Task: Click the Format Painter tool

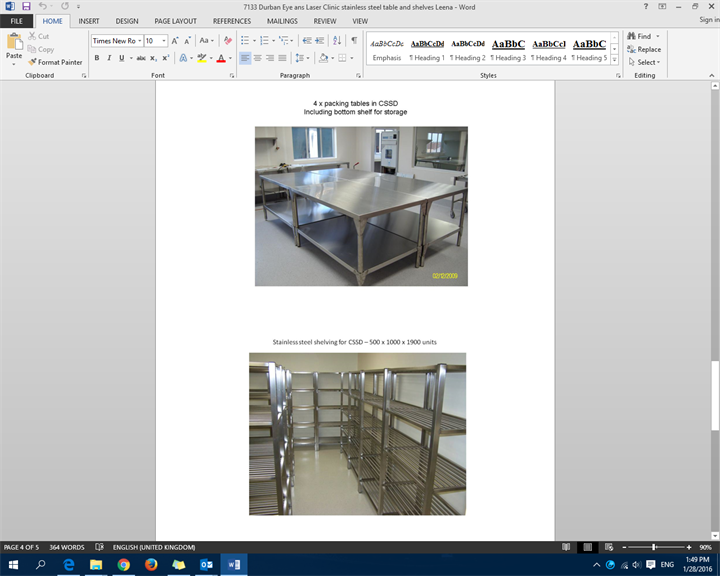Action: click(56, 62)
